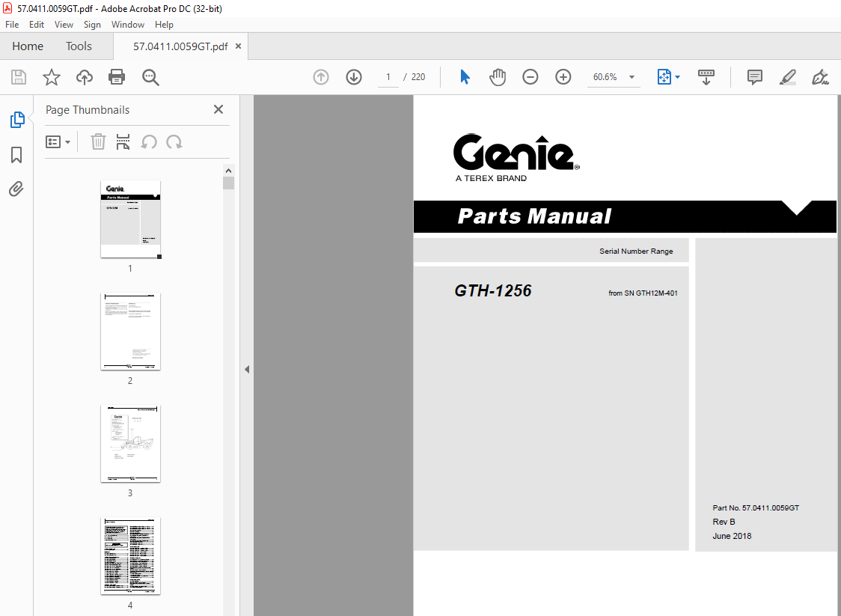Open the Edit menu
The width and height of the screenshot is (841, 616).
point(37,25)
